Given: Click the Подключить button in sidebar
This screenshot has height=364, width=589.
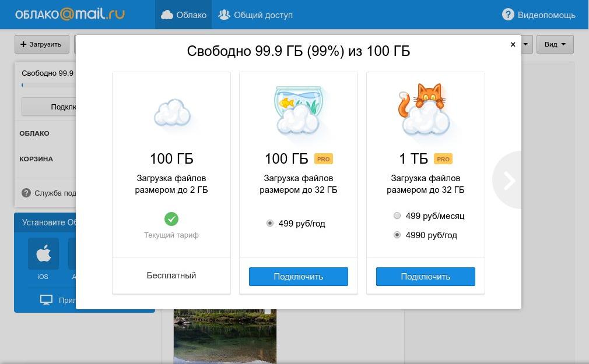Looking at the screenshot, I should [x=49, y=107].
